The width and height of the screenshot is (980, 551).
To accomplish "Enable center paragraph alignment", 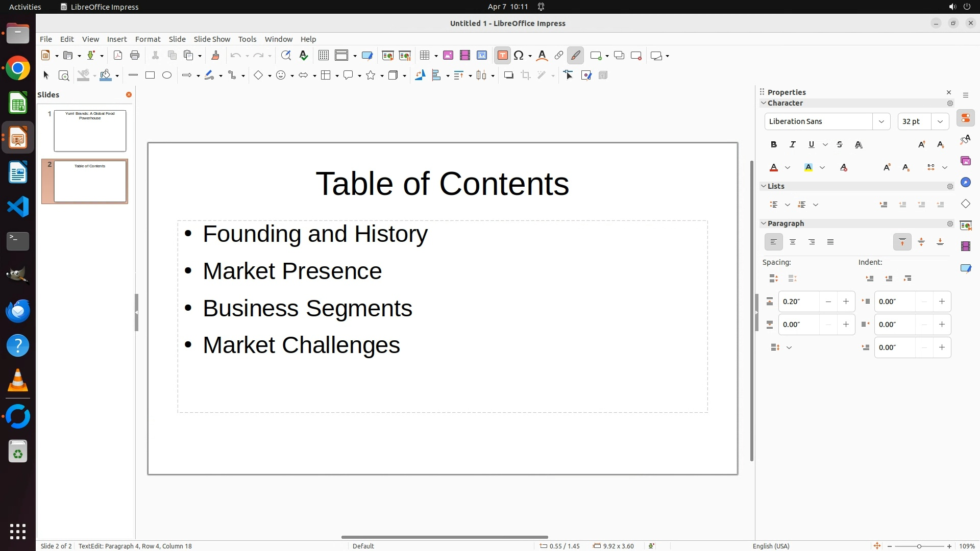I will click(793, 242).
